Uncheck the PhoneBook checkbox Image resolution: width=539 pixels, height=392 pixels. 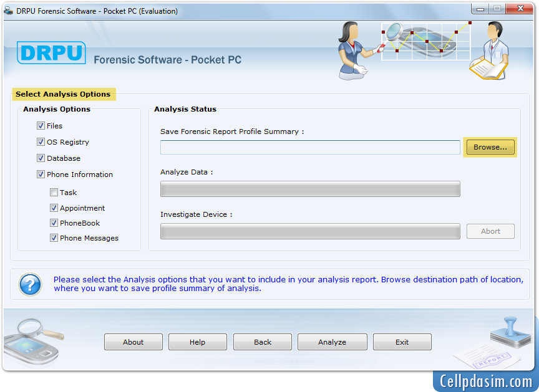[54, 222]
